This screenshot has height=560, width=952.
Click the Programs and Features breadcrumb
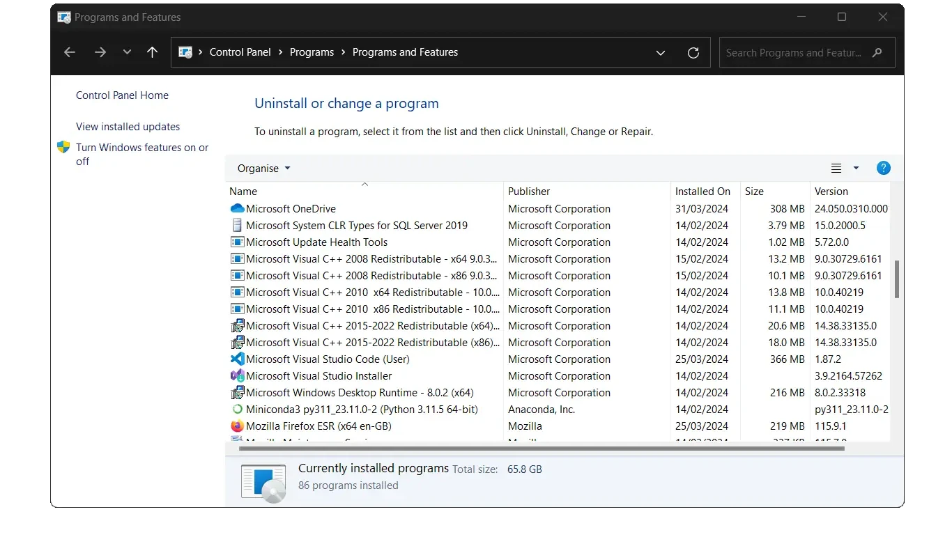tap(405, 52)
